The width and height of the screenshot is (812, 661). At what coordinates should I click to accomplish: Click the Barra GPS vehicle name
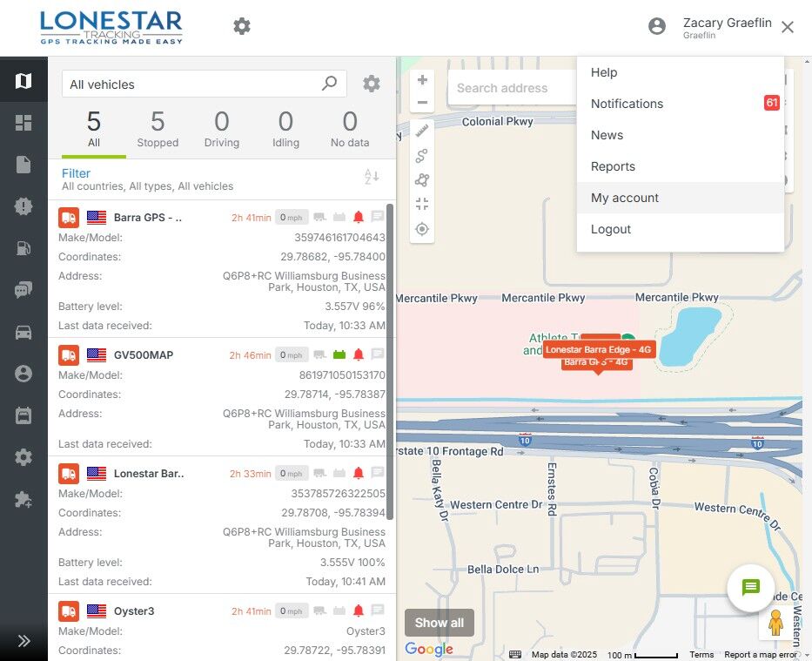point(148,218)
